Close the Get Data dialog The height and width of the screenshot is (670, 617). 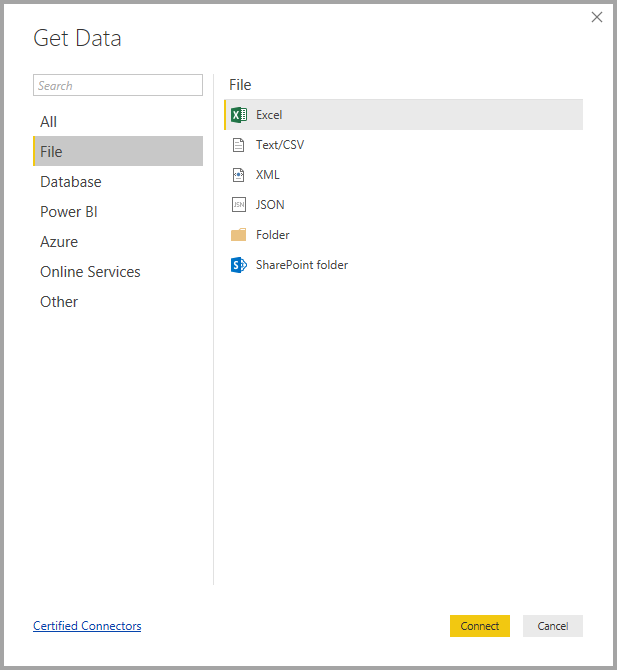pyautogui.click(x=597, y=17)
